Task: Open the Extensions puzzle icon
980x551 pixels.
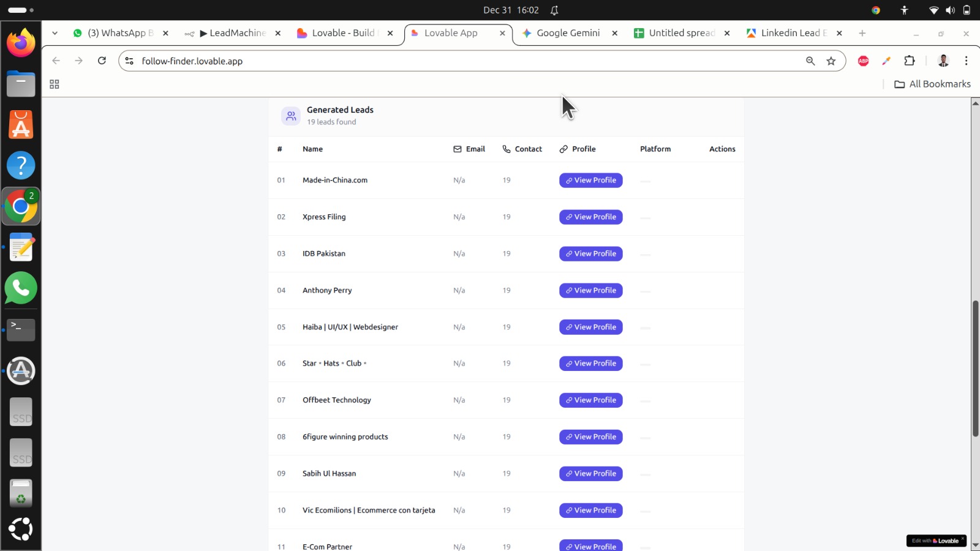Action: [910, 61]
